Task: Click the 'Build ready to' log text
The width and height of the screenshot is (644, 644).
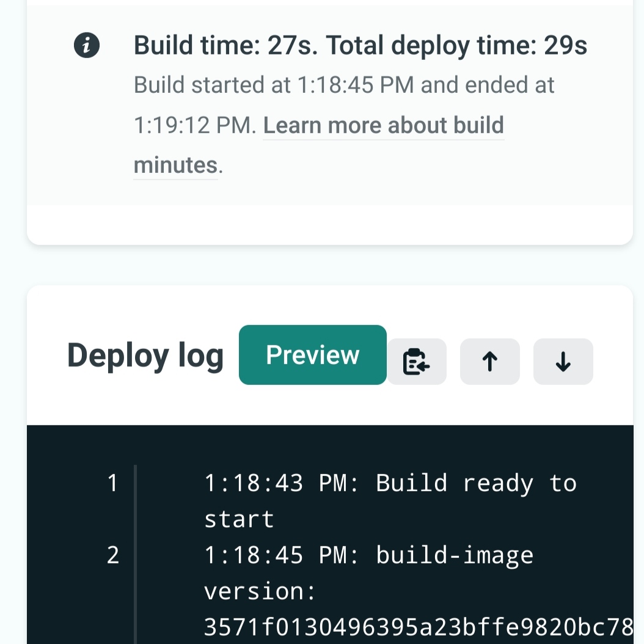Action: click(x=476, y=483)
